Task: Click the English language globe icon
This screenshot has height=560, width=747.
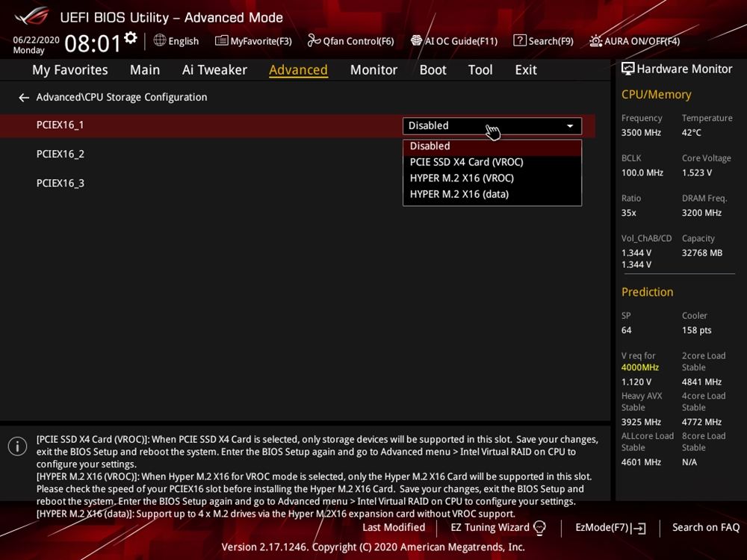Action: (160, 40)
